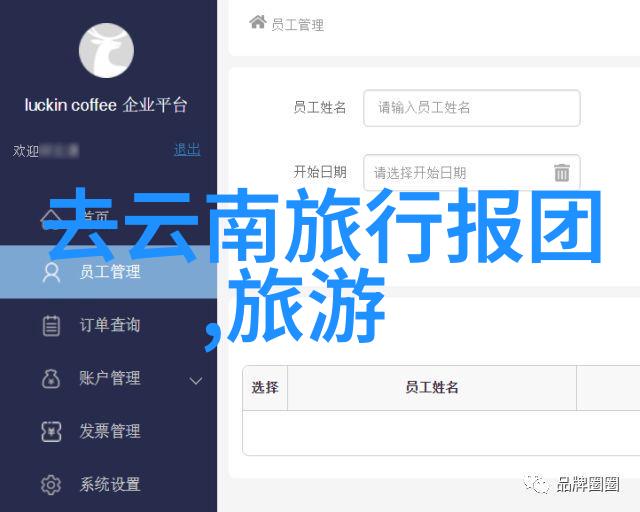
Task: Click the 账户管理 money bag icon
Action: [51, 378]
